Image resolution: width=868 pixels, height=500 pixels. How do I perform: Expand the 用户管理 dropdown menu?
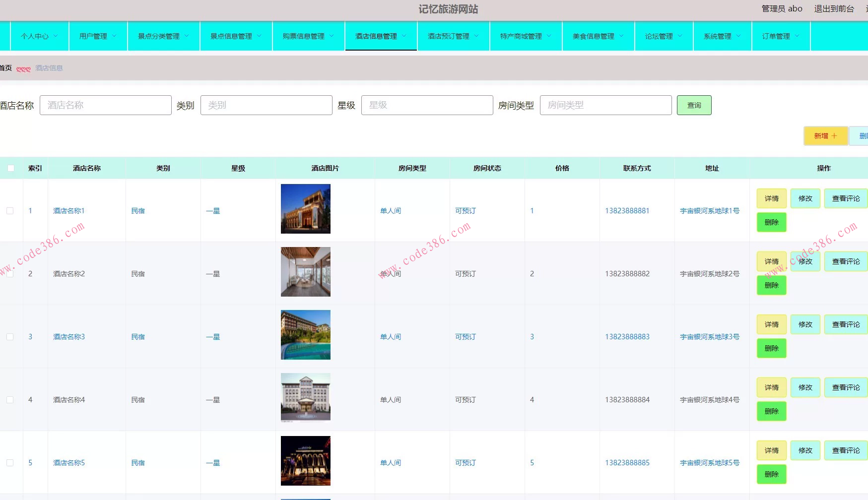coord(98,36)
